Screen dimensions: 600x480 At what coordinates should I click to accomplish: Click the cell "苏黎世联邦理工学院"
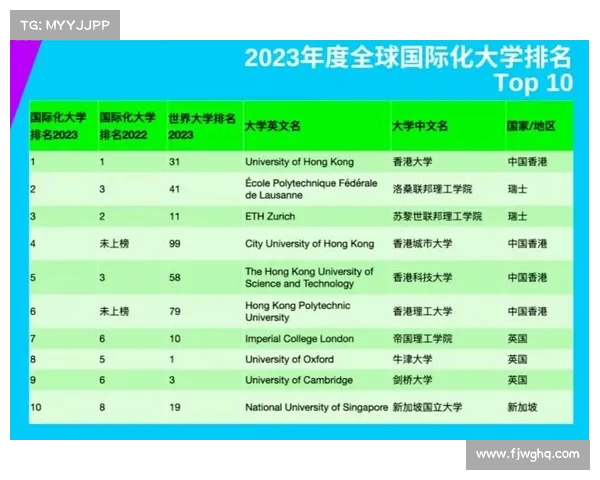(x=437, y=216)
